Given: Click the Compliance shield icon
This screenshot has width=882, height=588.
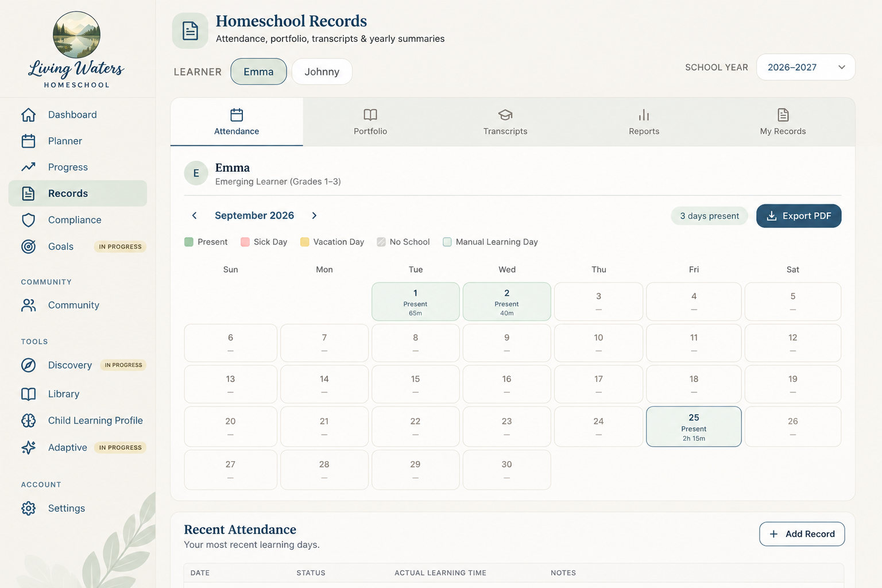Looking at the screenshot, I should (x=28, y=220).
